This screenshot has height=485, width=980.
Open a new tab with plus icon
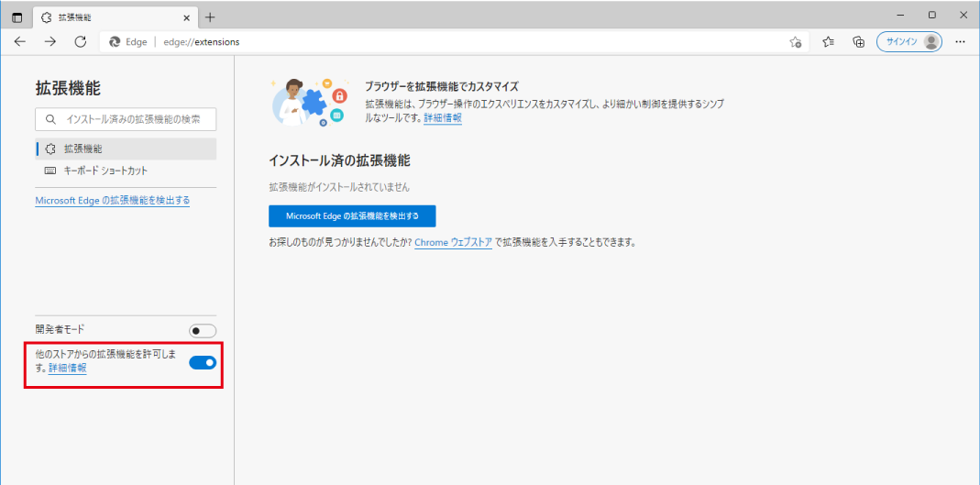pyautogui.click(x=211, y=17)
